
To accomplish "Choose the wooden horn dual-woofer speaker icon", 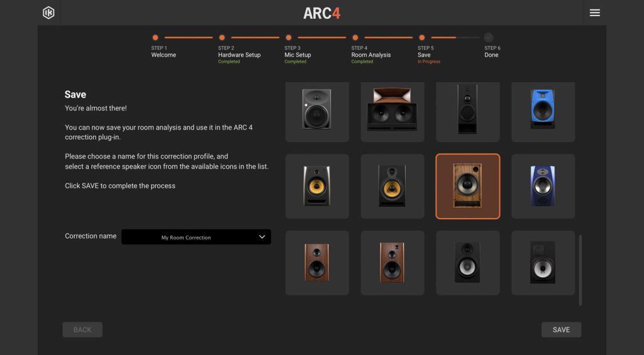I will [x=392, y=110].
